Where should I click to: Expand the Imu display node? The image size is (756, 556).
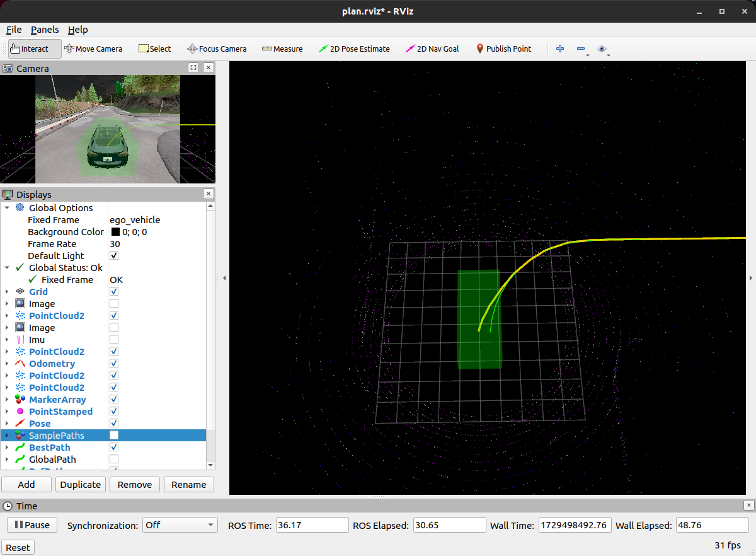(7, 339)
